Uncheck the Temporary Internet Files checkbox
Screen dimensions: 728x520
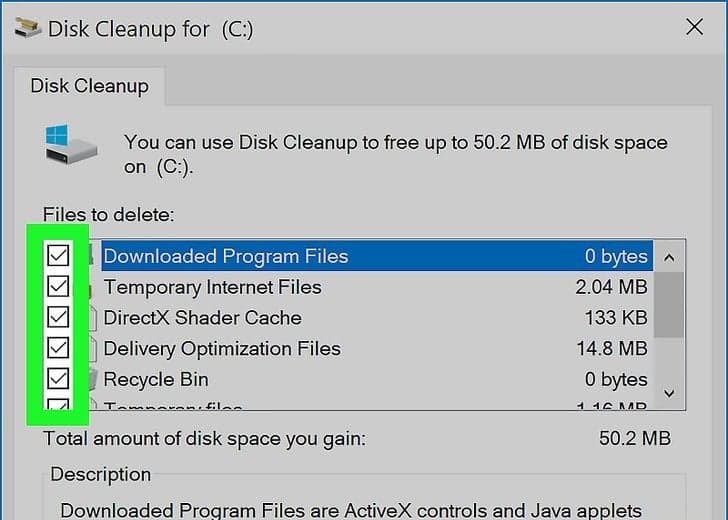pyautogui.click(x=58, y=287)
